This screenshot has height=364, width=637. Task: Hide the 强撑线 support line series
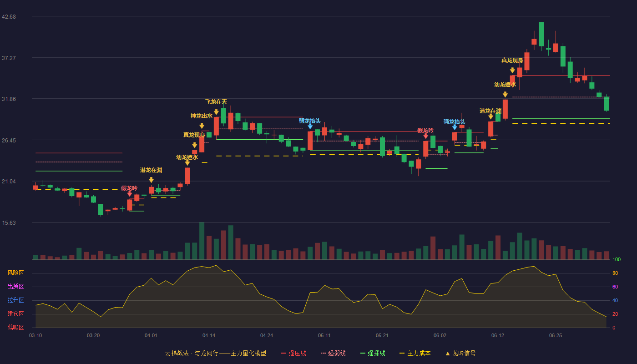point(373,353)
